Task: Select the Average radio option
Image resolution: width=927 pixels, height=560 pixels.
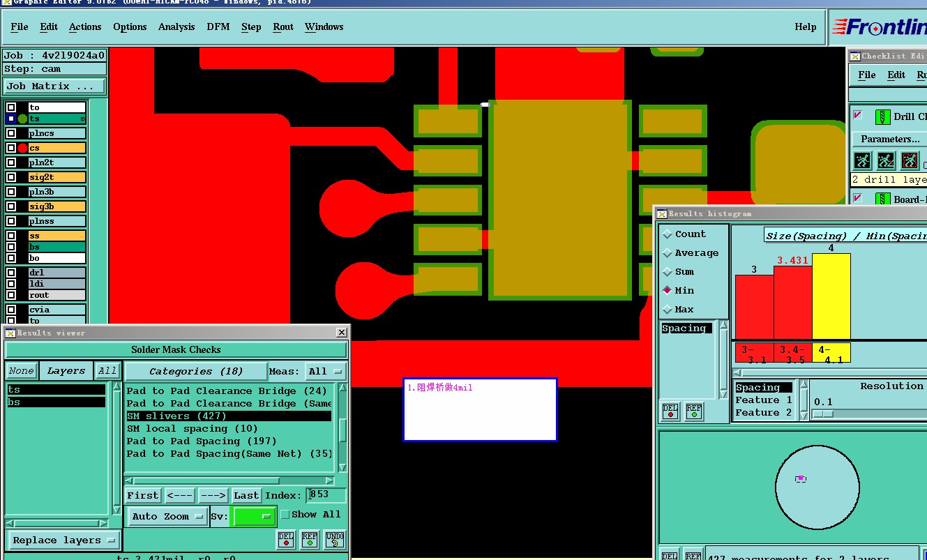Action: [x=668, y=253]
